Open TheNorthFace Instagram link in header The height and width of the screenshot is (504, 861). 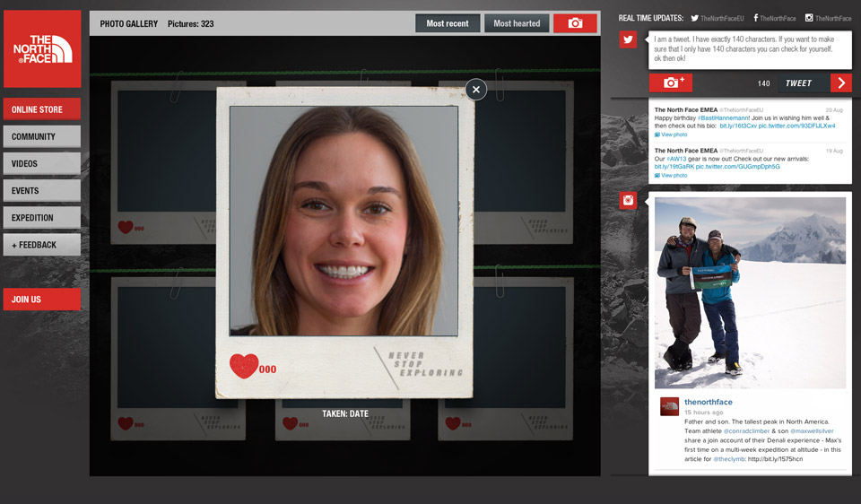click(828, 18)
